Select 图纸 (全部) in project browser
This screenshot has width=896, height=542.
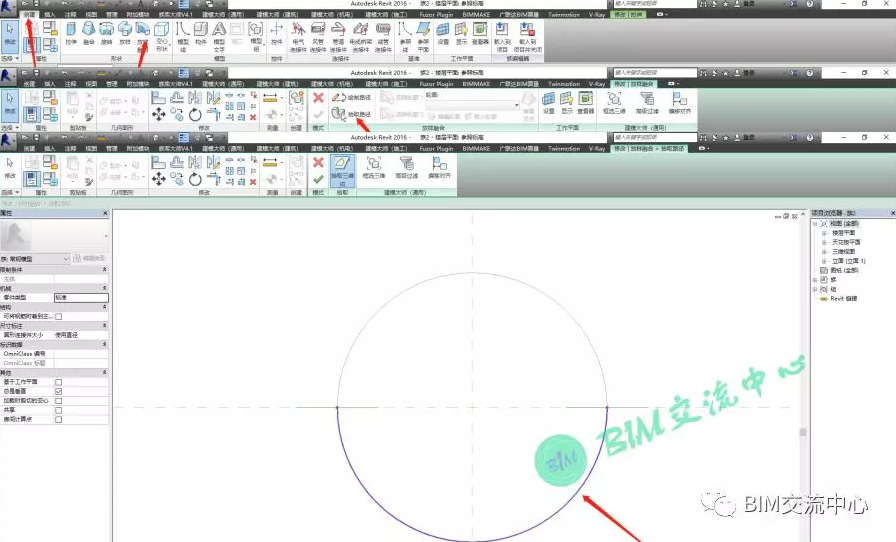click(844, 270)
